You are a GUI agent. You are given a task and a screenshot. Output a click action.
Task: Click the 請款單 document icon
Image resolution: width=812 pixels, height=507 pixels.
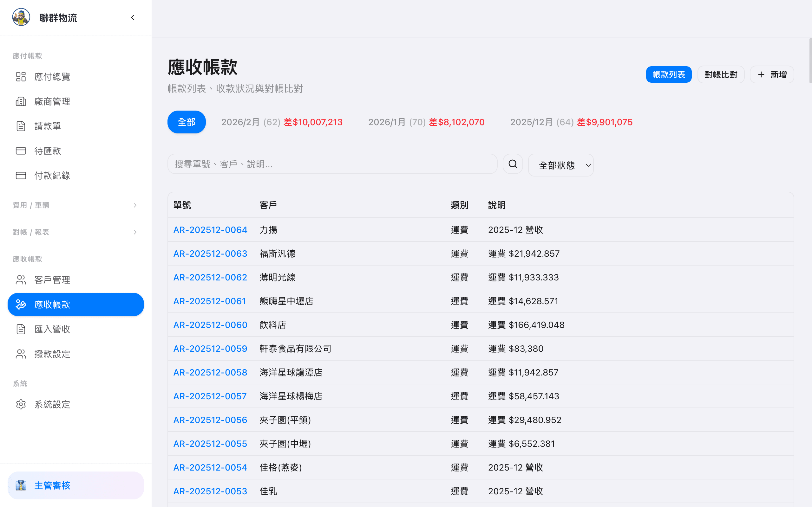21,126
